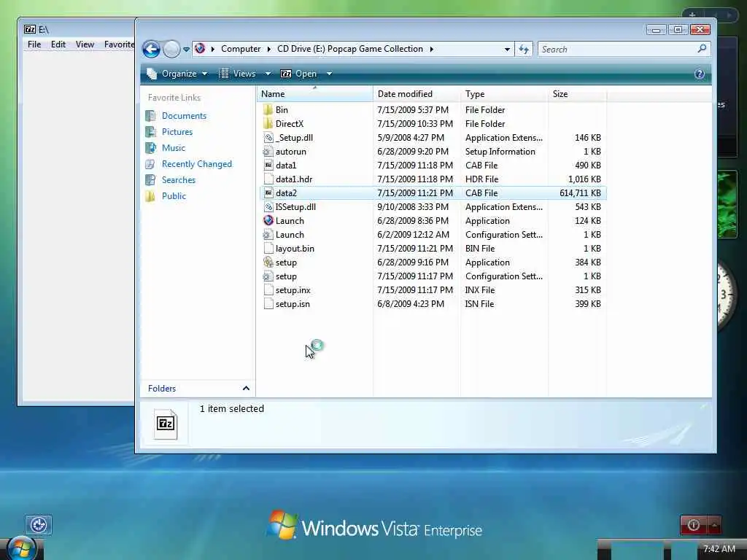Select the setup.isn file icon
The width and height of the screenshot is (747, 560).
[x=268, y=304]
